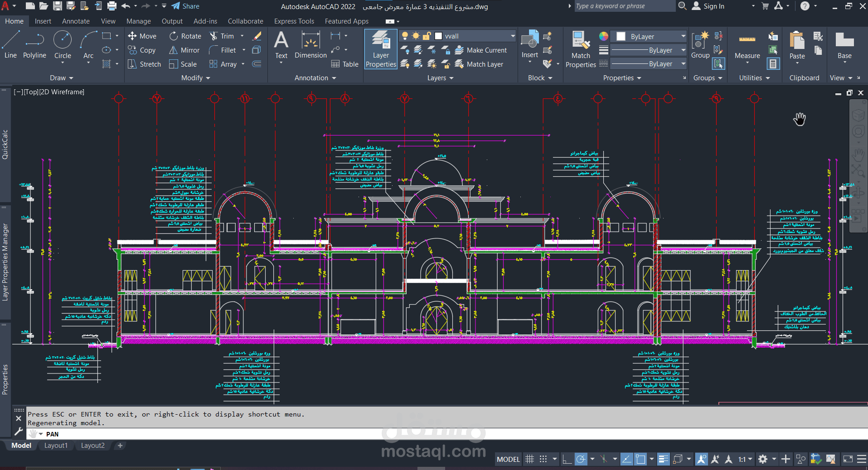Toggle Group Selection on or off
Screen dimensions: 868x470
click(x=718, y=64)
